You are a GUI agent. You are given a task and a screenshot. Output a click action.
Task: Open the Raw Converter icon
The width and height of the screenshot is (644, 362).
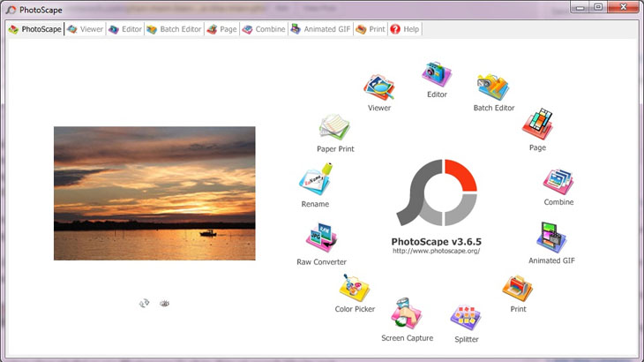pos(322,238)
